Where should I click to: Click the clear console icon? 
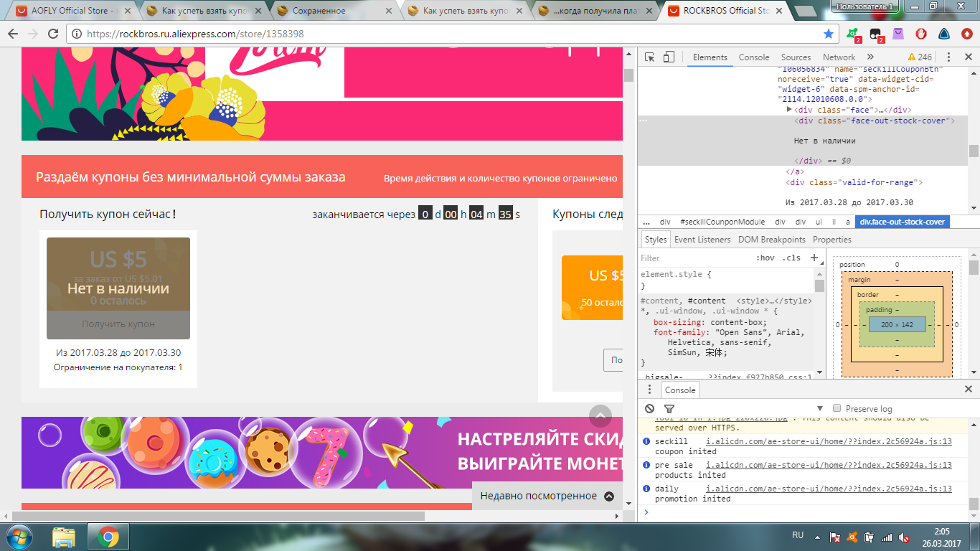pyautogui.click(x=649, y=408)
